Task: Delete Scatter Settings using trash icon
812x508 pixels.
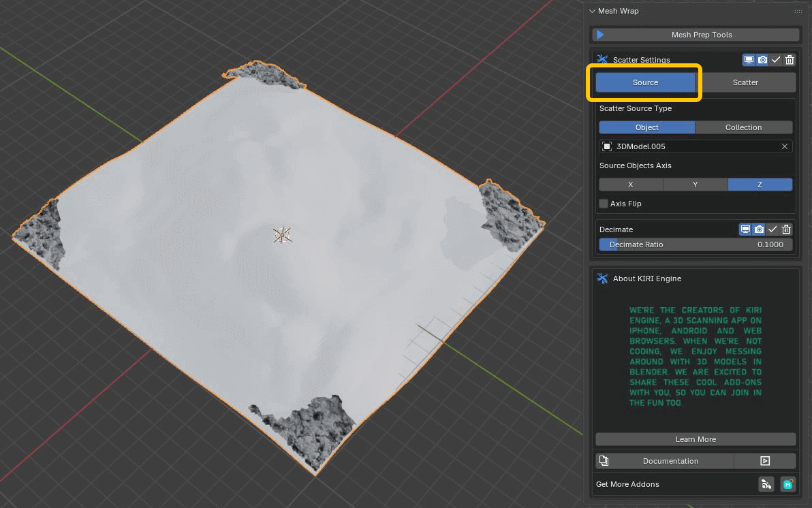Action: (x=790, y=60)
